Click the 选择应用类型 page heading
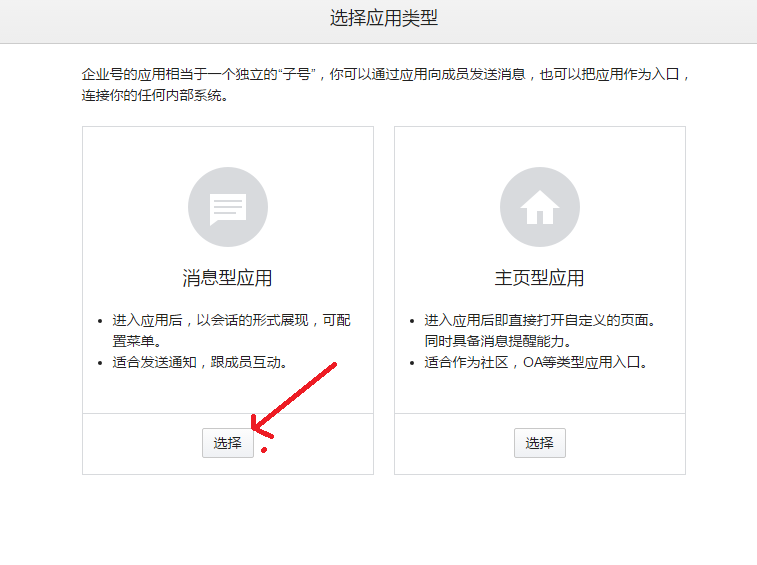The width and height of the screenshot is (757, 565). pyautogui.click(x=384, y=18)
